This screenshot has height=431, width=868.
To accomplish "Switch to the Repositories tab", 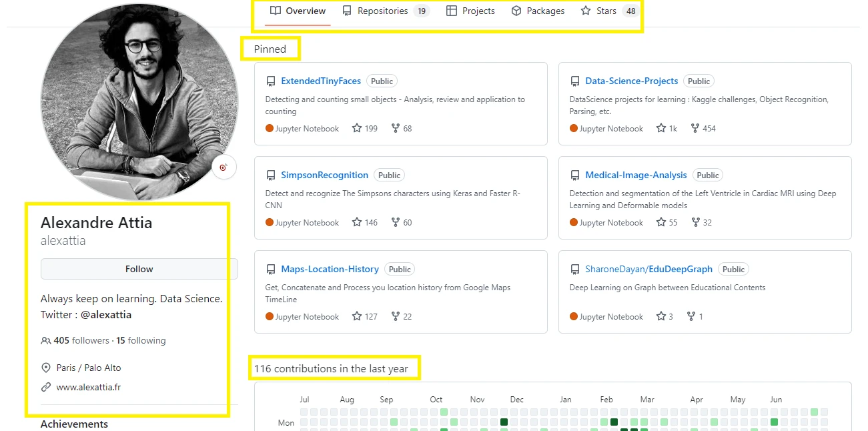I will point(386,11).
